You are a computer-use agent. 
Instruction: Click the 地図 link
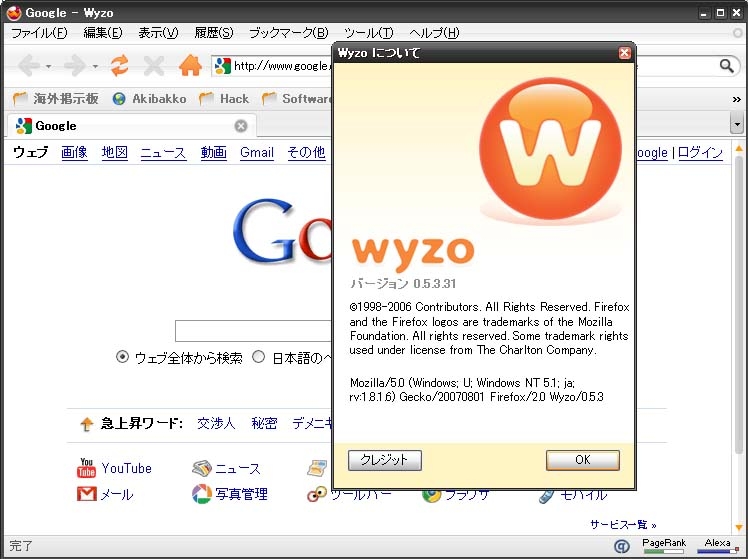coord(114,153)
